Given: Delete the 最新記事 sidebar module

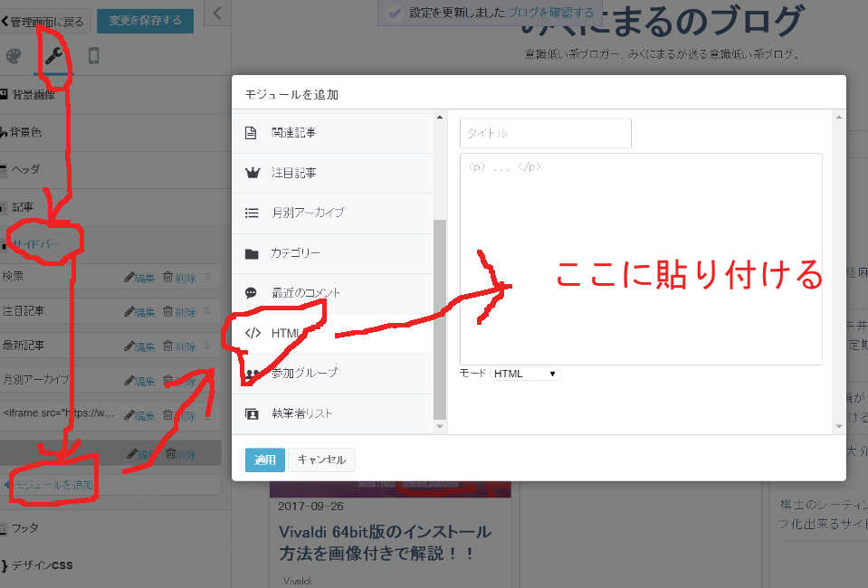Looking at the screenshot, I should [179, 346].
